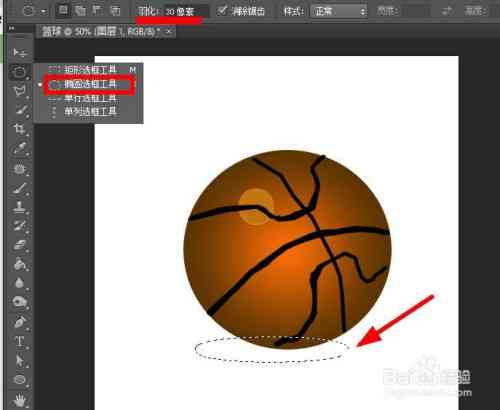Toggle the 消除锯齿 anti-alias checkbox
This screenshot has width=500, height=410.
coord(222,11)
